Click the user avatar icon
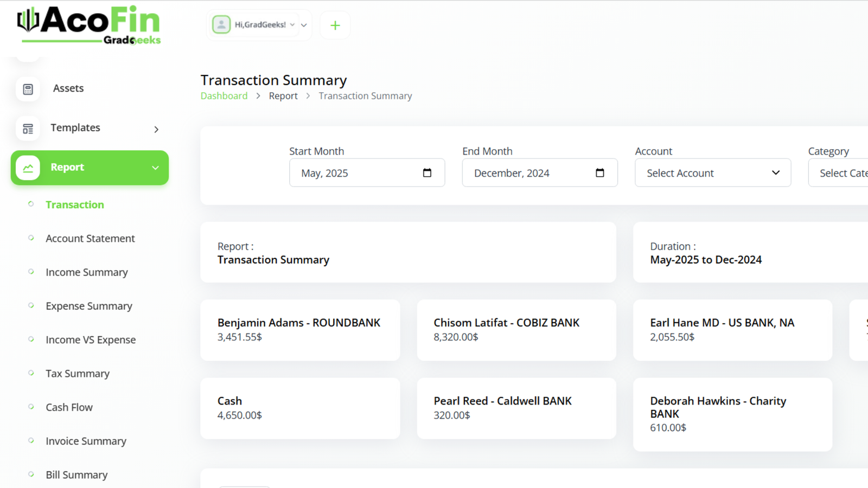Viewport: 868px width, 488px height. click(x=221, y=24)
